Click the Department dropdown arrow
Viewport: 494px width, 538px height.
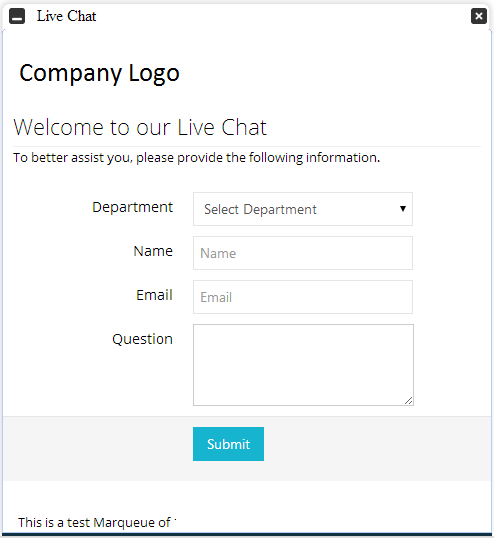403,209
